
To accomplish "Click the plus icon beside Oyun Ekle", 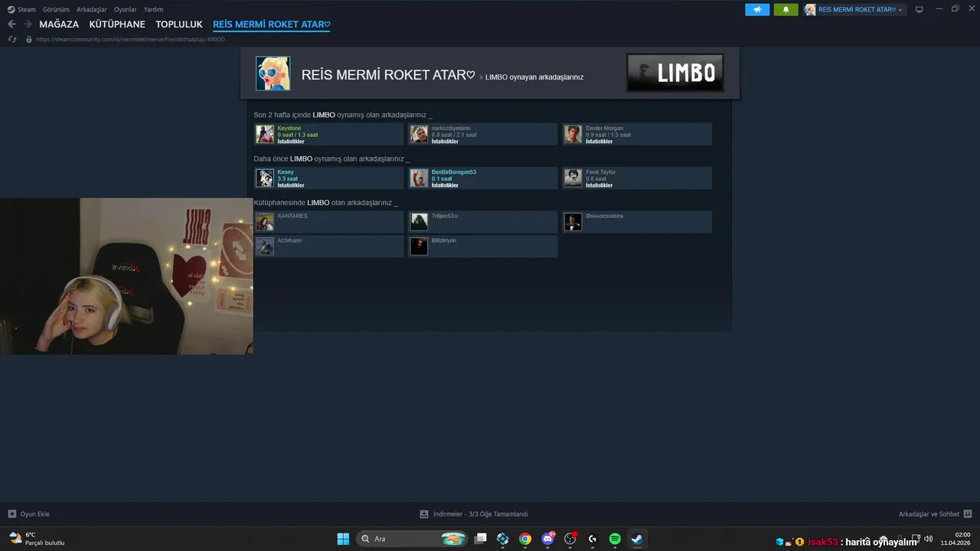I will [11, 514].
